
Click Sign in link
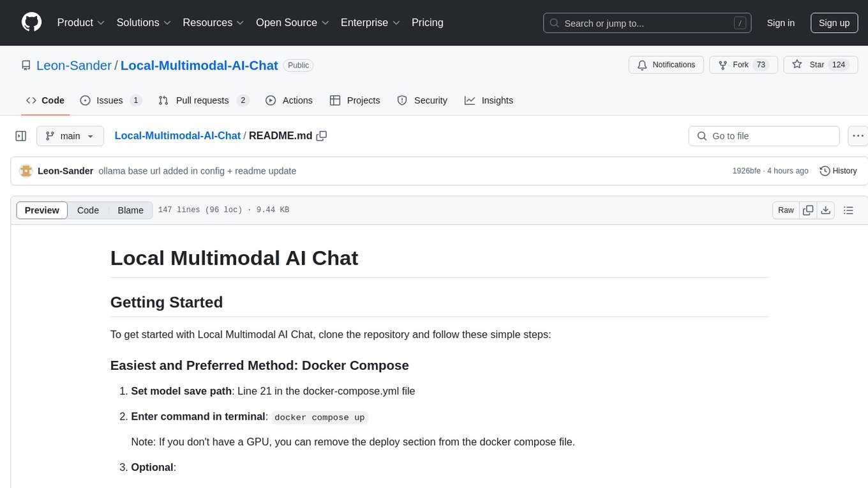[781, 23]
